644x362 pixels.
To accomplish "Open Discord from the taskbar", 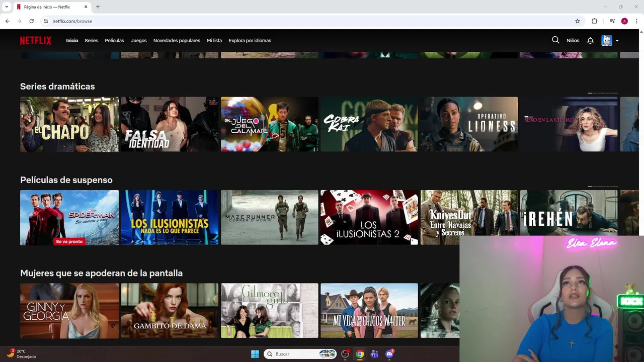I will [x=389, y=354].
